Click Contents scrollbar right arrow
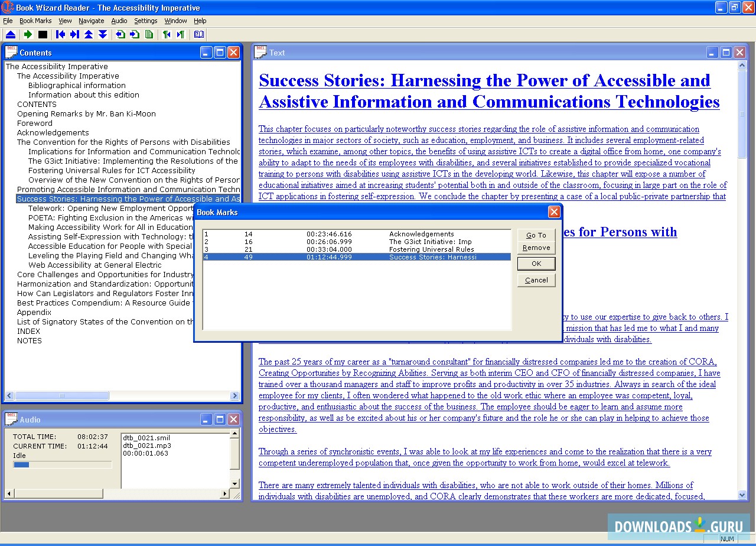The height and width of the screenshot is (546, 756). 234,395
